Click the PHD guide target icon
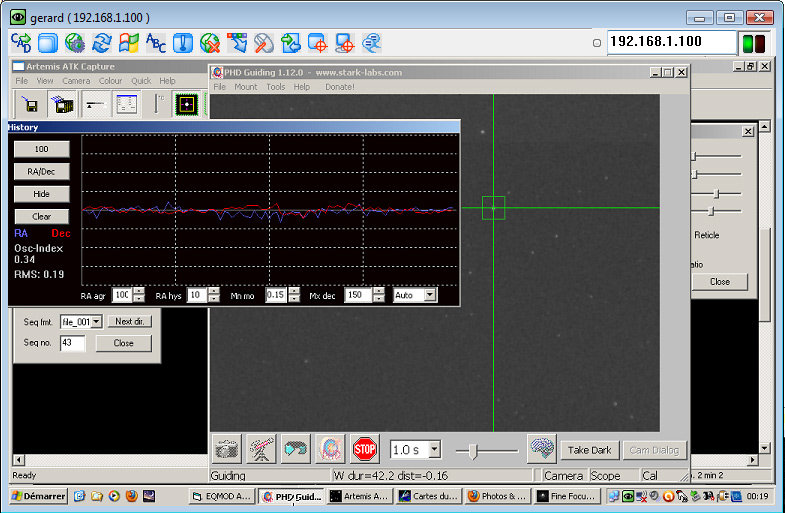The width and height of the screenshot is (785, 513). (330, 449)
